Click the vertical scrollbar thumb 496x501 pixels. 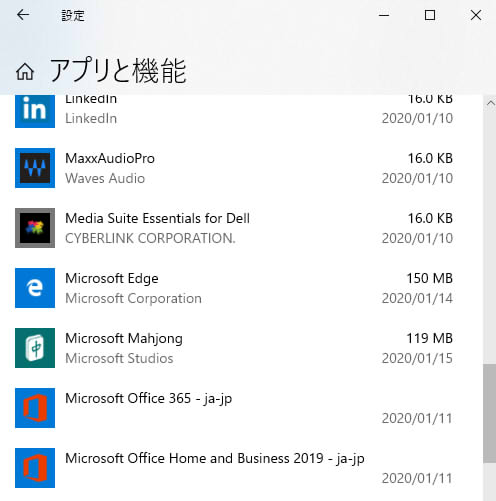click(489, 414)
